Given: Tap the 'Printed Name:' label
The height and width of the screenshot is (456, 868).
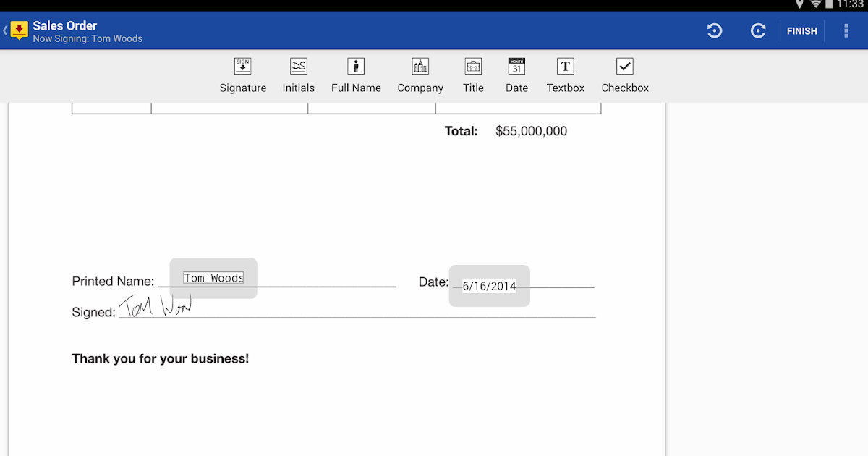Looking at the screenshot, I should click(x=113, y=282).
